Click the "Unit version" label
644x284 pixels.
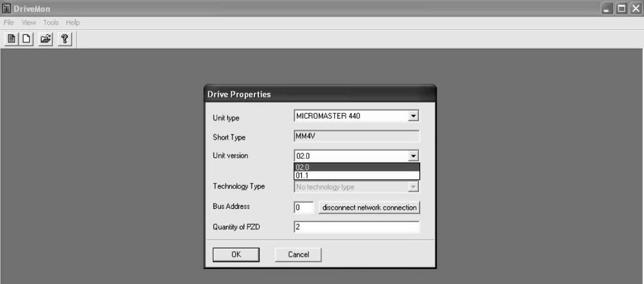231,156
